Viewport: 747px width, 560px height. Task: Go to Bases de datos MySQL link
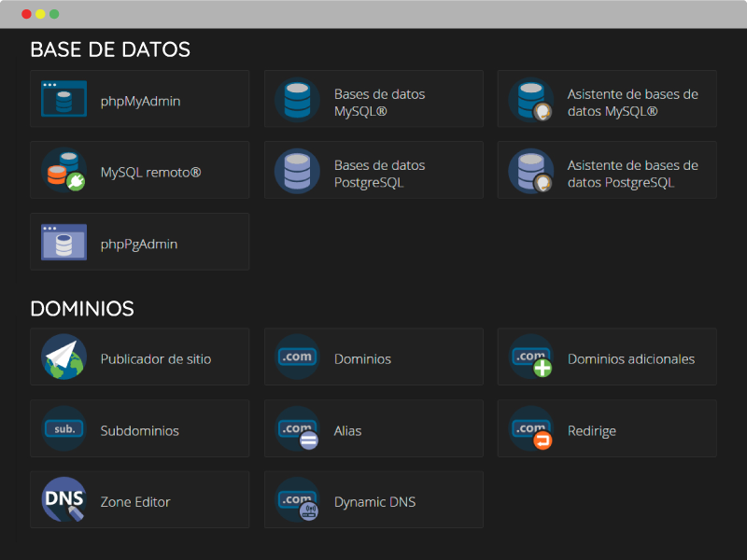coord(379,103)
